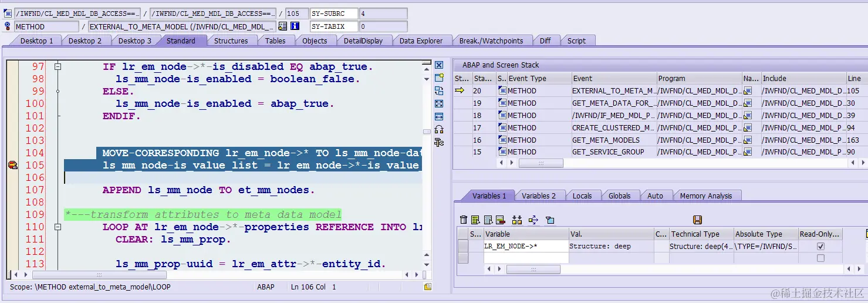Maximize the source editor using the full-screen icon
The width and height of the screenshot is (868, 303).
tap(438, 103)
